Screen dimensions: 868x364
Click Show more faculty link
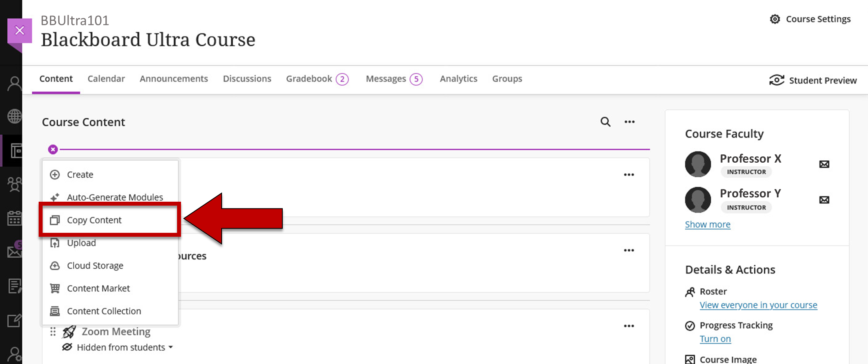[707, 225]
